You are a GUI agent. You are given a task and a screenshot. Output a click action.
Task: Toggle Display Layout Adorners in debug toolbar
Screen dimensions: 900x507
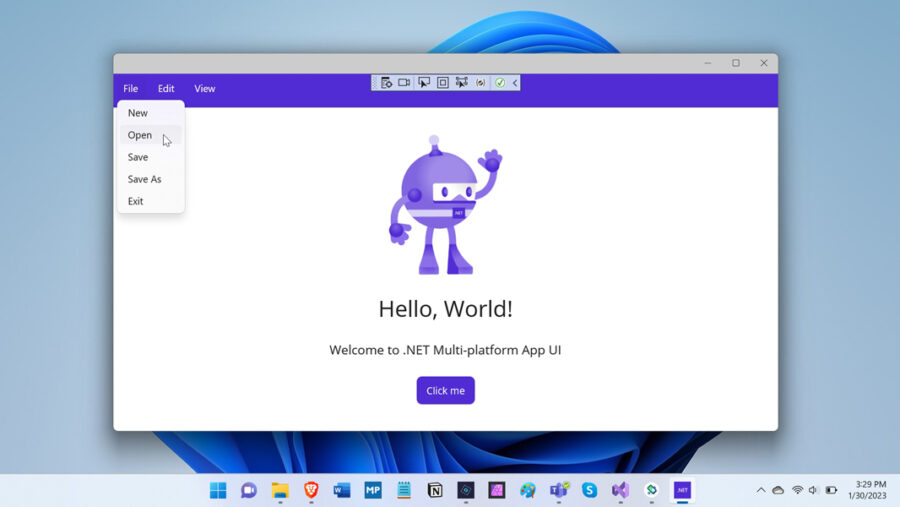pyautogui.click(x=442, y=83)
